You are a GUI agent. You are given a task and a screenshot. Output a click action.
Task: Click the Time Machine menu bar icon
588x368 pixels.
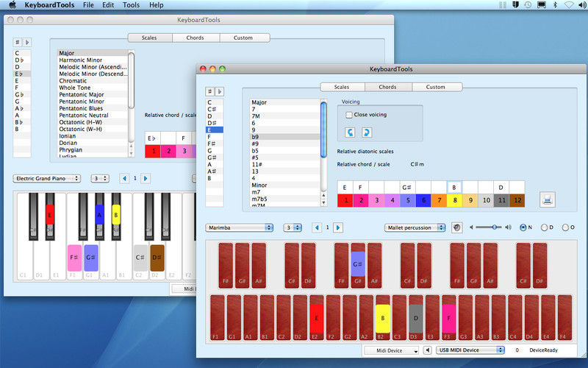coord(528,5)
